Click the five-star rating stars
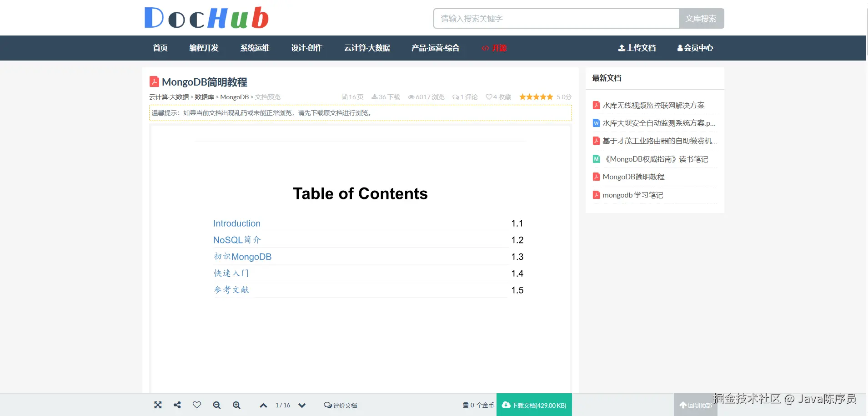Viewport: 868px width, 416px height. pyautogui.click(x=536, y=97)
